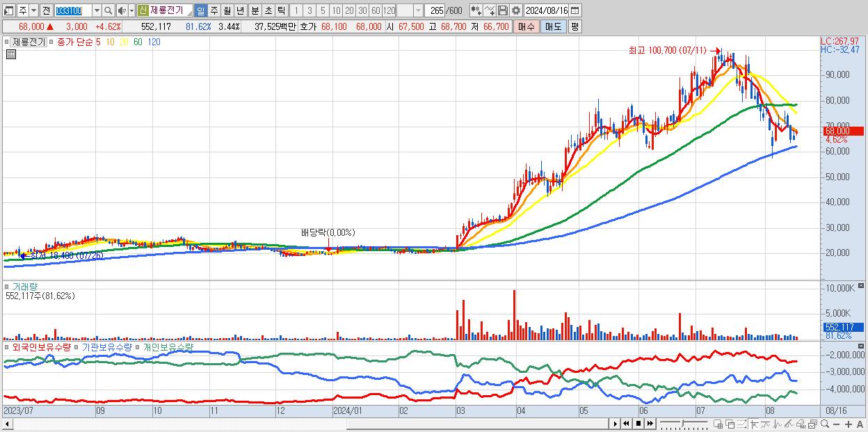Toggle the 거래량 indicator square marker
Screen dimensions: 868x432
coord(7,286)
